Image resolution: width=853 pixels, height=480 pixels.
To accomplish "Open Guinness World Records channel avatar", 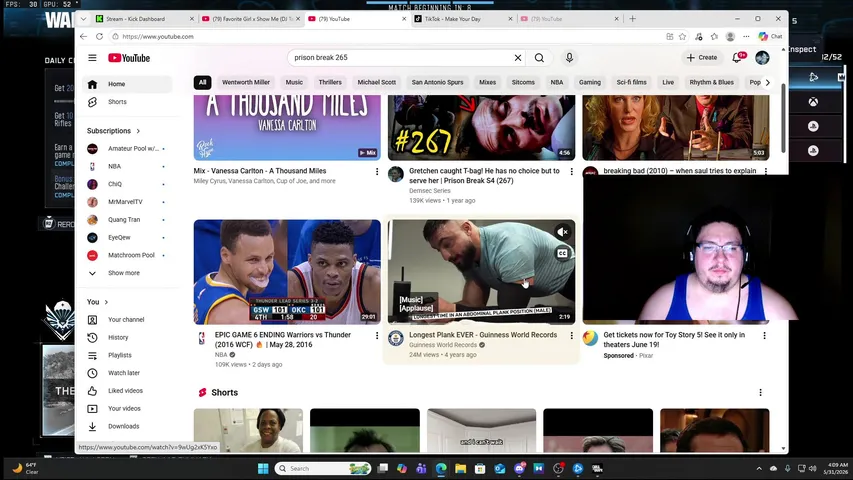I will tap(395, 338).
